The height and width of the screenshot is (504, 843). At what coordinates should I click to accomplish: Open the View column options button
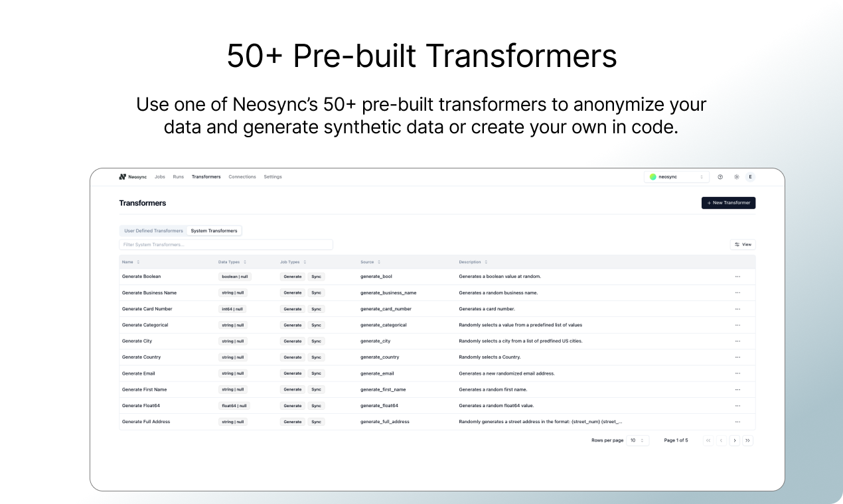click(743, 245)
